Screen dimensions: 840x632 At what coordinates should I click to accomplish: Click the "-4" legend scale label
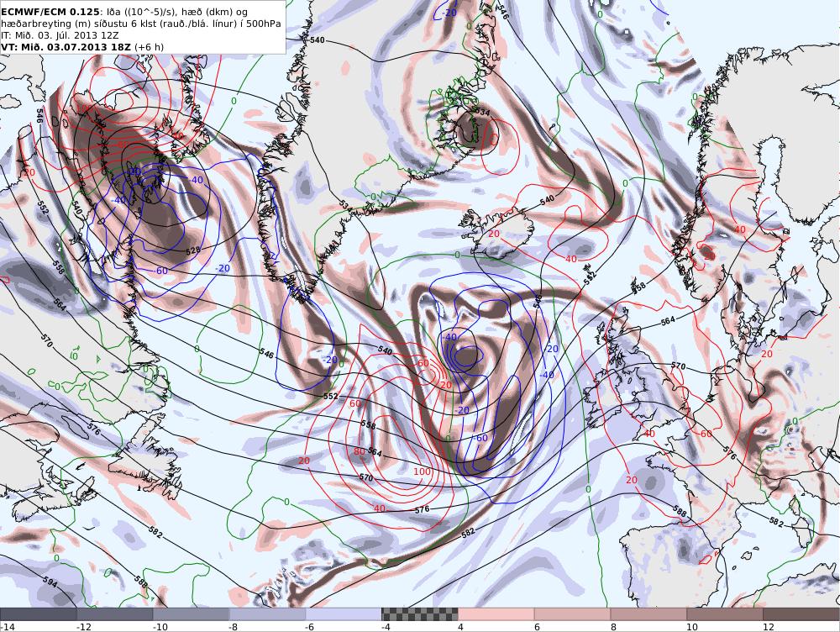pos(386,627)
